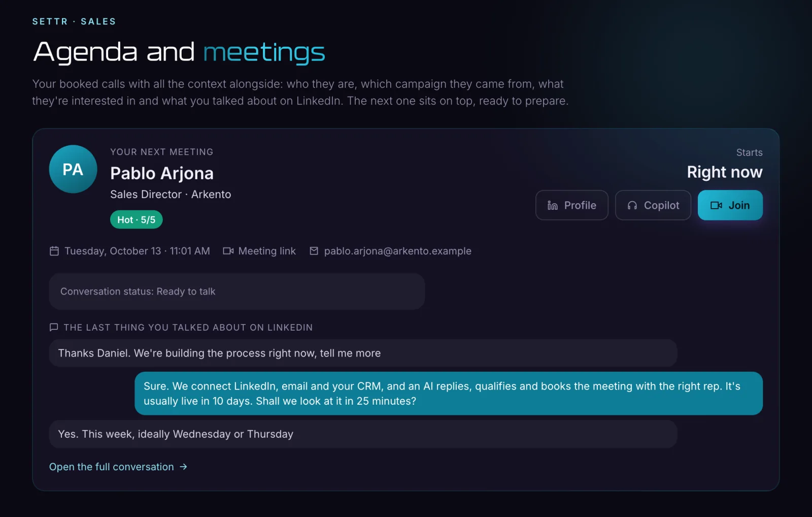This screenshot has height=517, width=812.
Task: Click the headset icon in the Copilot button
Action: coord(632,205)
